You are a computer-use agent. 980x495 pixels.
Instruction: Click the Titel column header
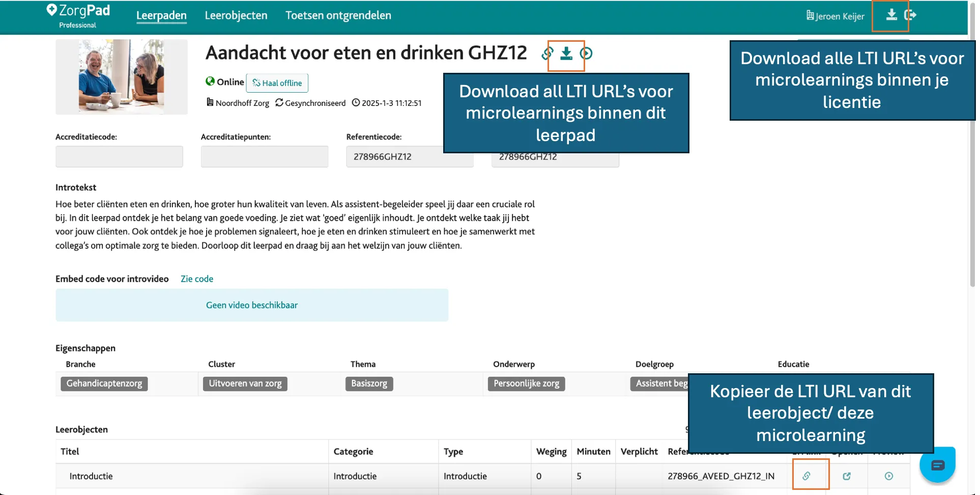click(x=70, y=452)
